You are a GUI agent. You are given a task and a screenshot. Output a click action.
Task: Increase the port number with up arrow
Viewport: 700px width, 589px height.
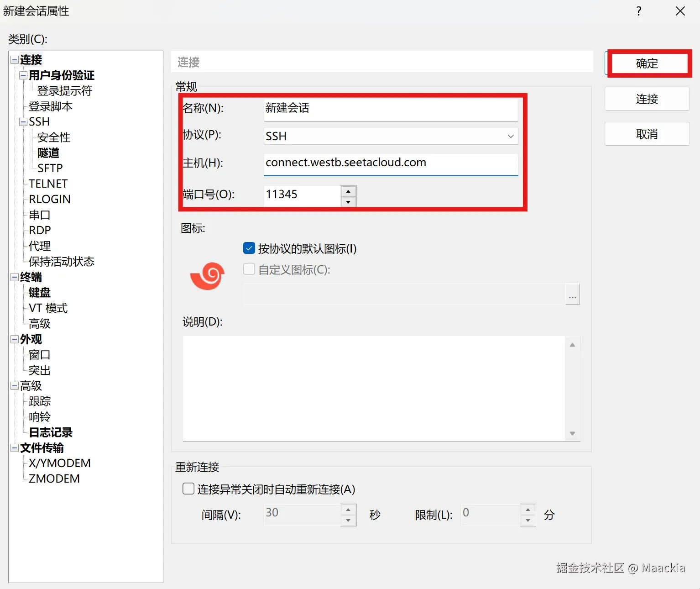click(348, 191)
